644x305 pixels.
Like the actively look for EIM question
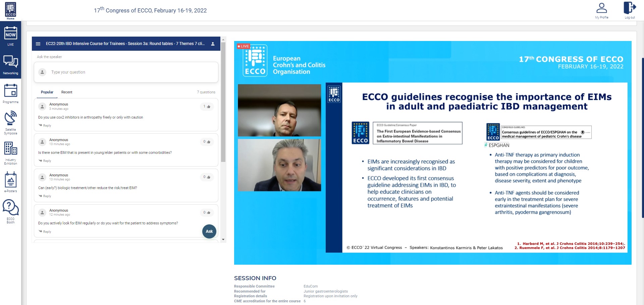[x=207, y=213]
